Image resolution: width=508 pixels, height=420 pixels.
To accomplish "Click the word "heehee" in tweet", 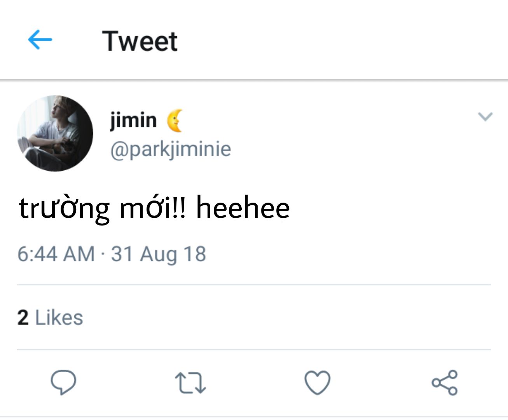I will (x=243, y=207).
